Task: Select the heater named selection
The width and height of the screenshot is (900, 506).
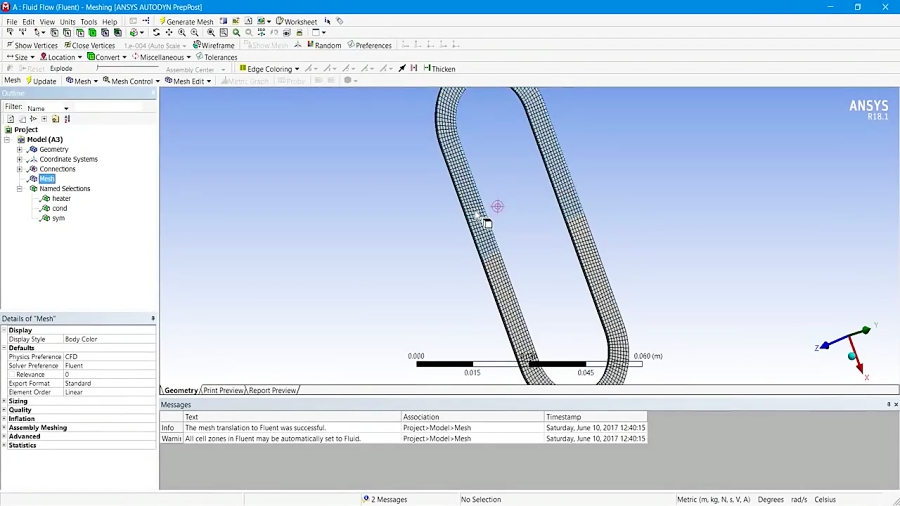Action: pos(61,198)
